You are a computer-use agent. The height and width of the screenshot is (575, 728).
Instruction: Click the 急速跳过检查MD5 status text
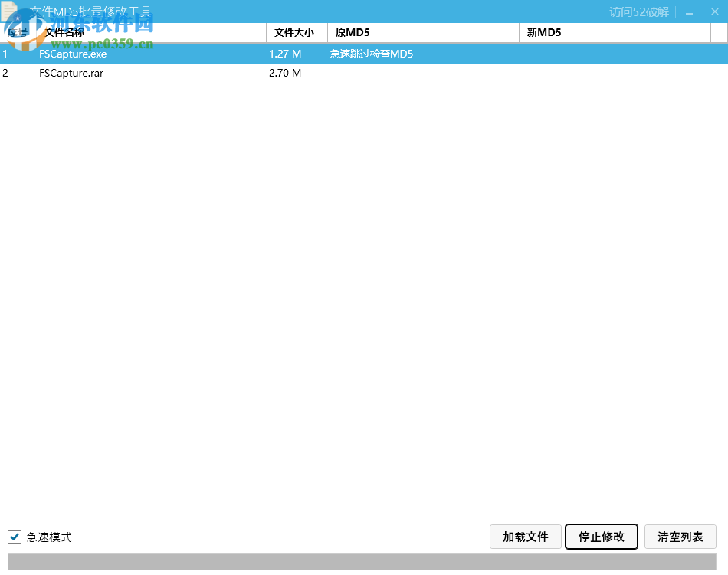point(370,54)
